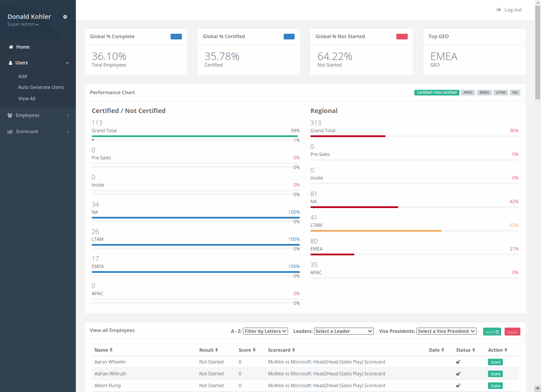This screenshot has width=541, height=392.
Task: Click the sort icon beside Score header
Action: pos(254,350)
